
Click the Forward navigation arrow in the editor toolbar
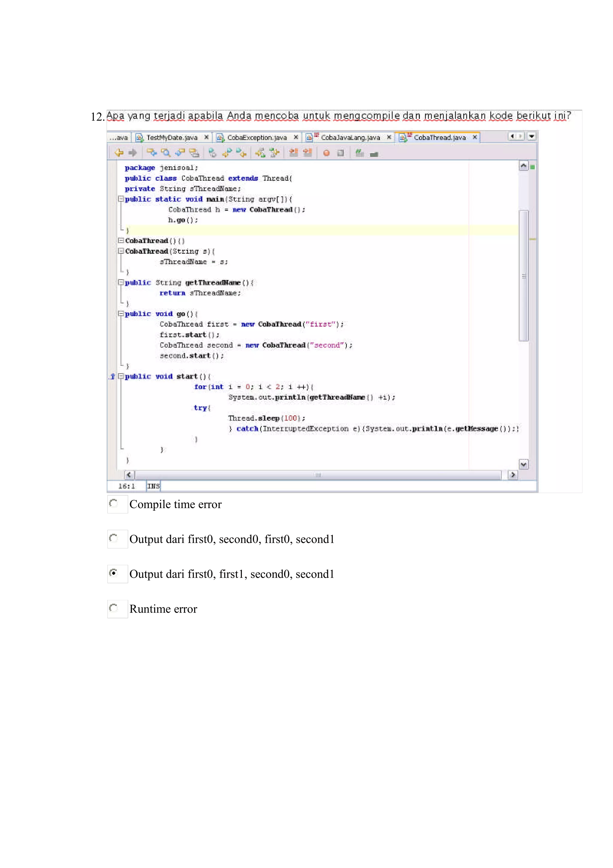[x=132, y=153]
